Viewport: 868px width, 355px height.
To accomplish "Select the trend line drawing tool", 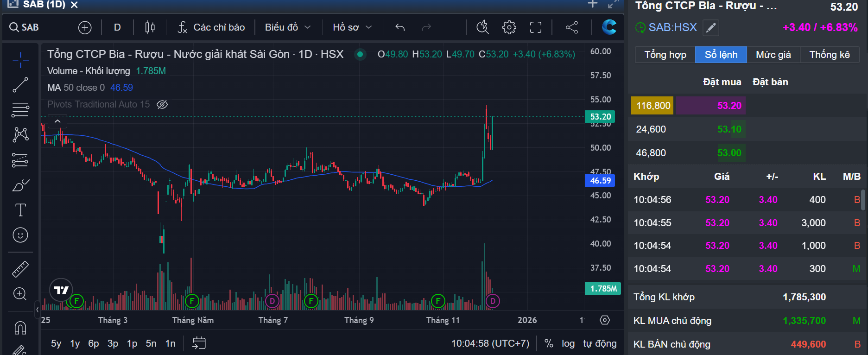I will point(20,85).
